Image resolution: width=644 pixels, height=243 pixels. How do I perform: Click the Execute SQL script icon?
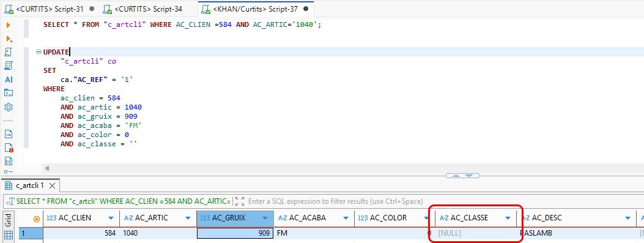point(9,52)
